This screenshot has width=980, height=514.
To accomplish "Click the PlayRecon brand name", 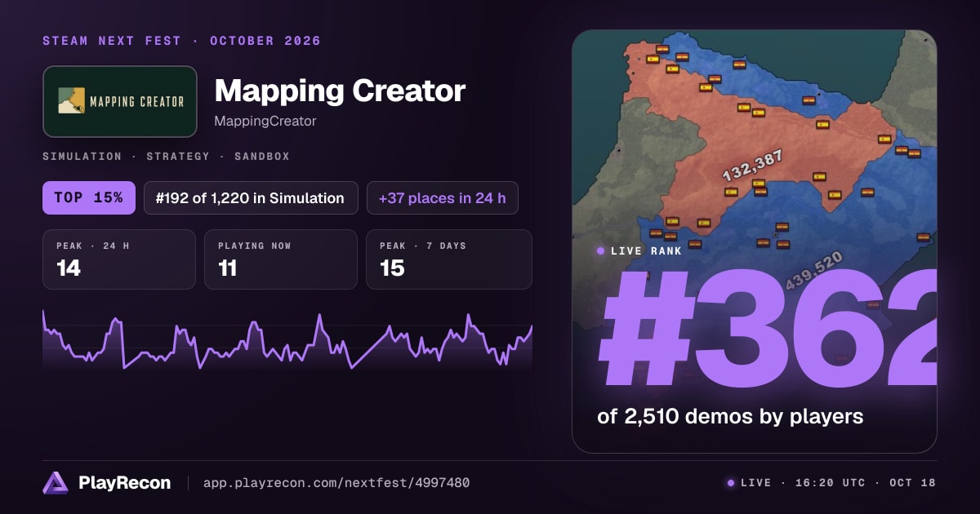I will pyautogui.click(x=125, y=483).
